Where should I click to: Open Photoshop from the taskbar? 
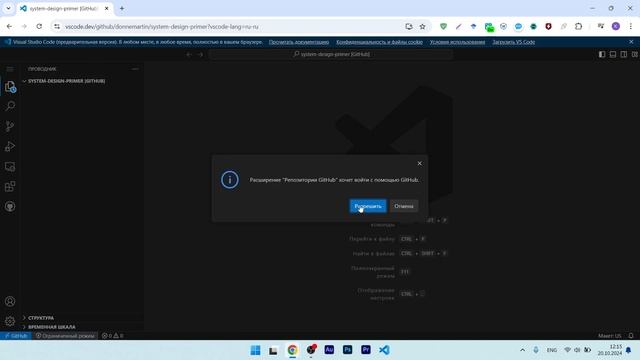(x=347, y=350)
